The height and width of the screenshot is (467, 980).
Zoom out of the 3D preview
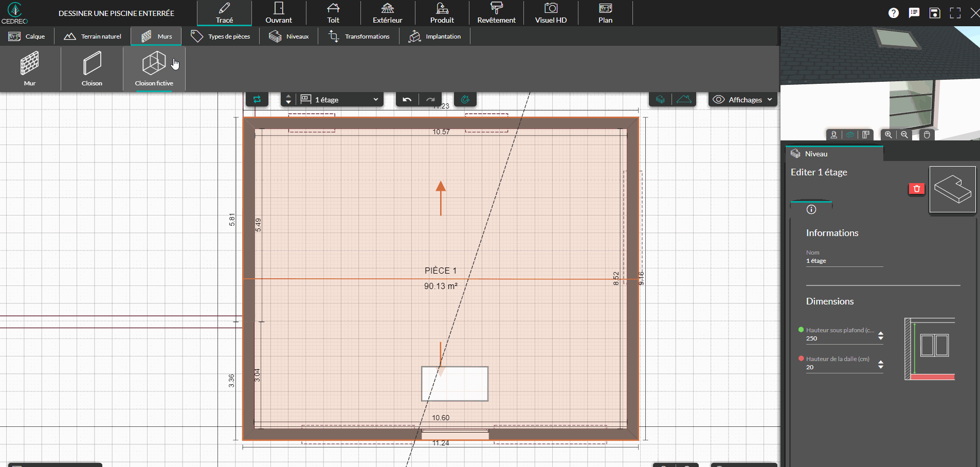[x=904, y=135]
